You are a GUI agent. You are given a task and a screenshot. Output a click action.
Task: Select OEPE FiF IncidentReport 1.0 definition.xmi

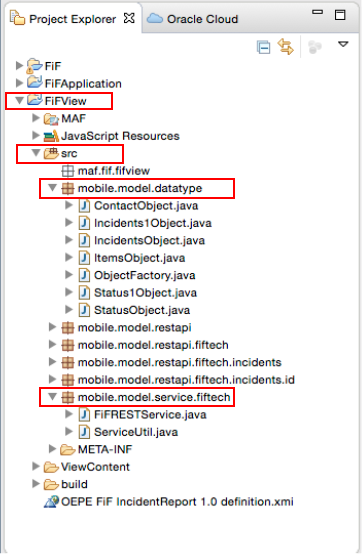click(x=177, y=502)
